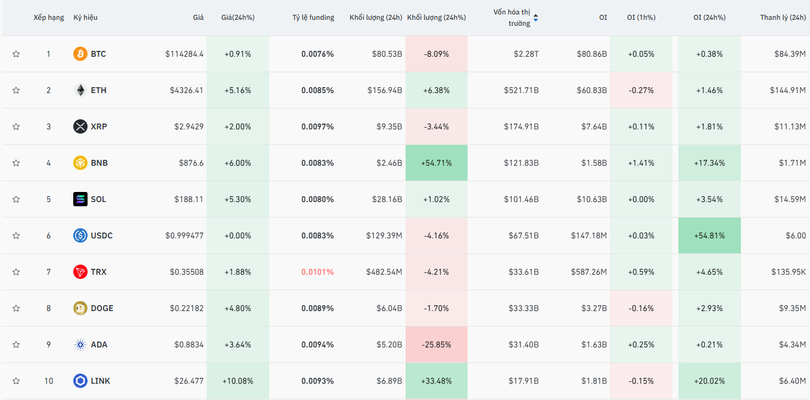Click the OI (24h%) column header

[x=710, y=17]
